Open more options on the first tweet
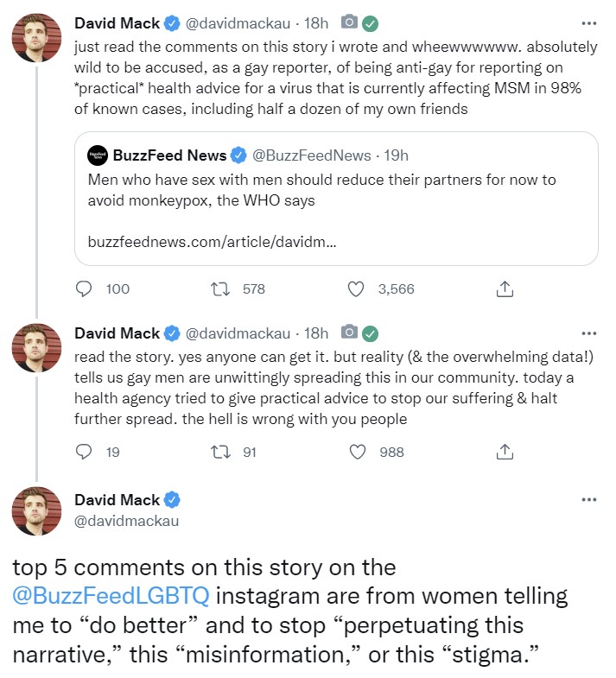Screen dimensions: 616x678 point(589,23)
